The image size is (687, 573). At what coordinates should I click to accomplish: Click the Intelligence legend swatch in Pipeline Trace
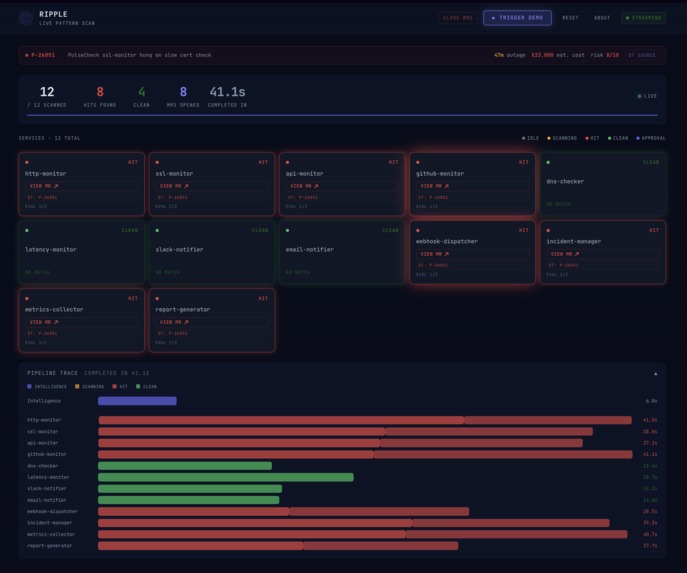(29, 386)
